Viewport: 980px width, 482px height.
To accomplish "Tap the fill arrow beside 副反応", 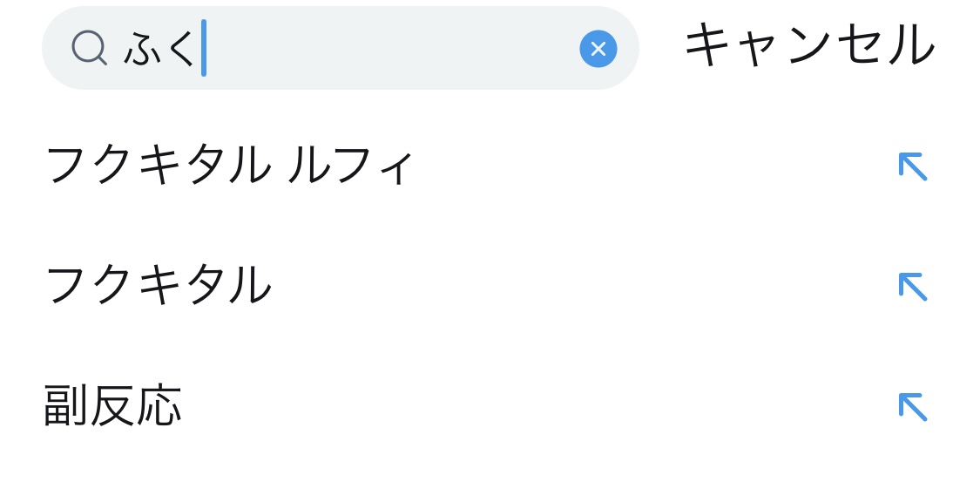I will click(912, 407).
